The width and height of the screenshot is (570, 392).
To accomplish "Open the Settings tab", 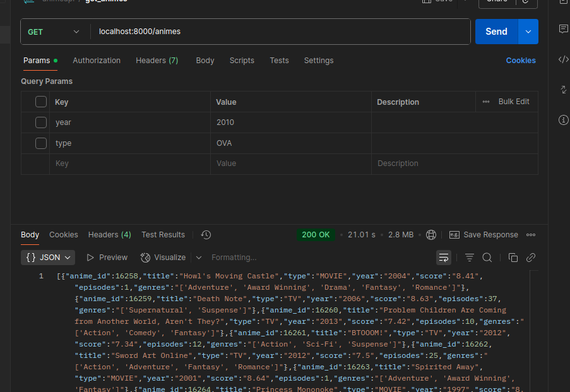I will pyautogui.click(x=318, y=61).
